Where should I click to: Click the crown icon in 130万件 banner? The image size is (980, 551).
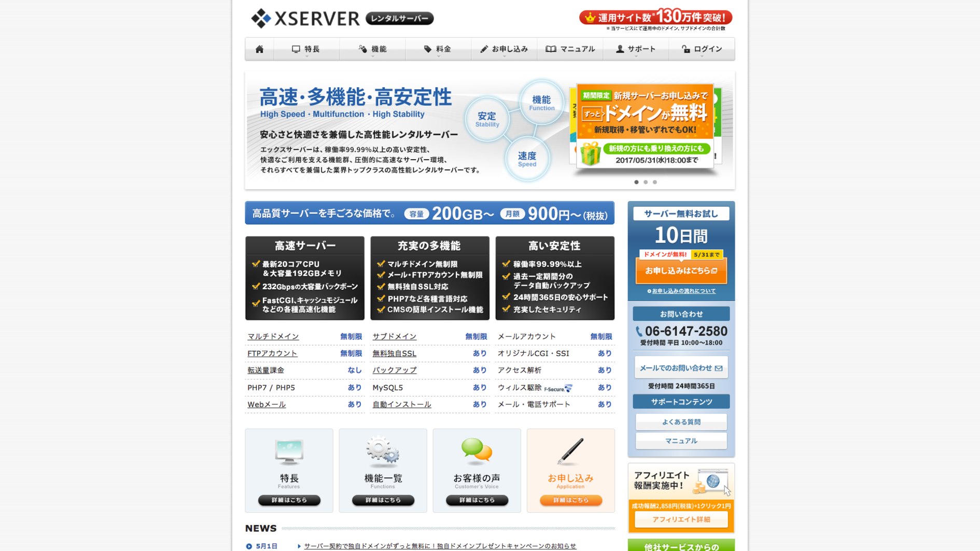pyautogui.click(x=590, y=18)
